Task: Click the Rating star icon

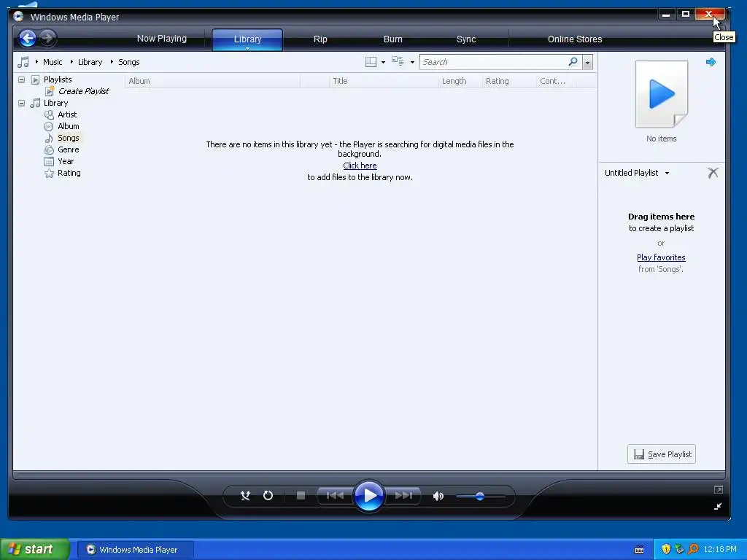Action: (49, 174)
